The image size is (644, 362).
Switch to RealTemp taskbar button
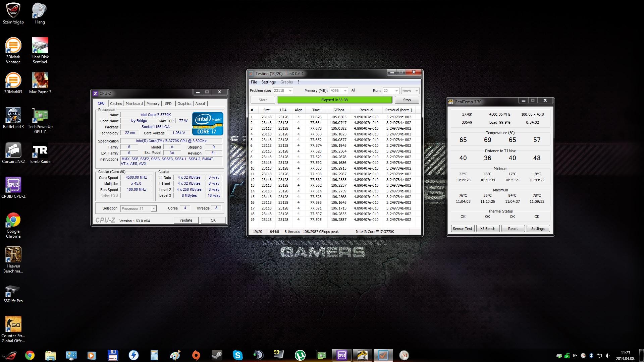click(362, 355)
